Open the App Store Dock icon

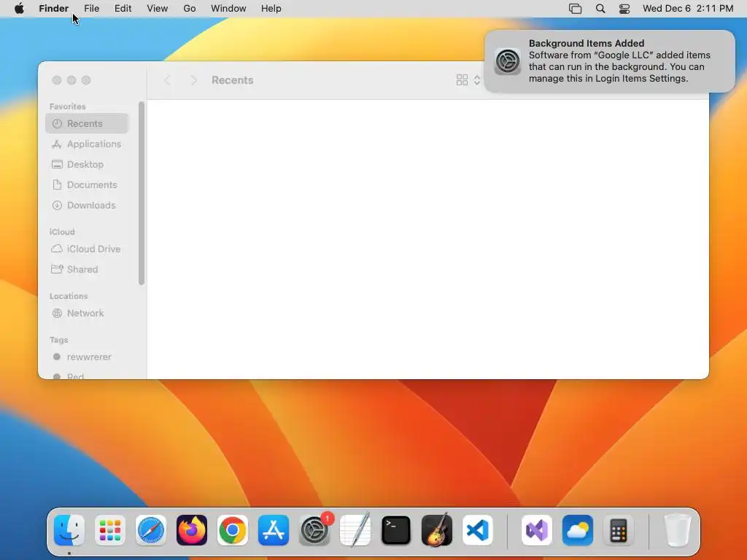tap(274, 530)
